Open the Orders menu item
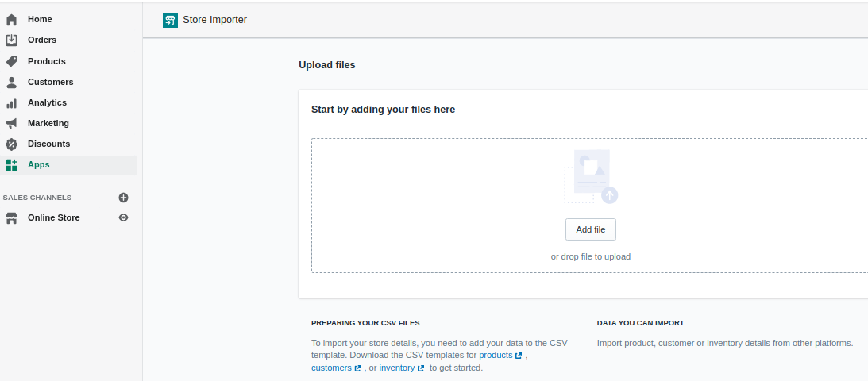 [x=41, y=40]
